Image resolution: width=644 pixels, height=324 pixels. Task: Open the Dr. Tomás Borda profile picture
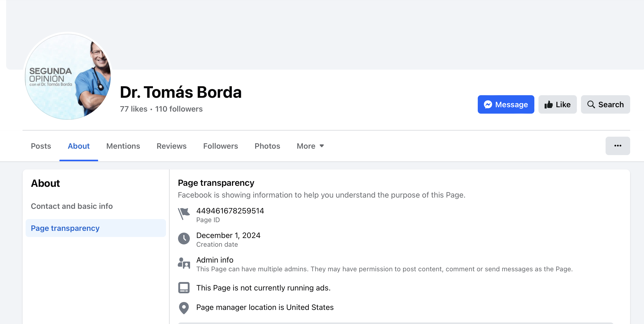coord(68,76)
